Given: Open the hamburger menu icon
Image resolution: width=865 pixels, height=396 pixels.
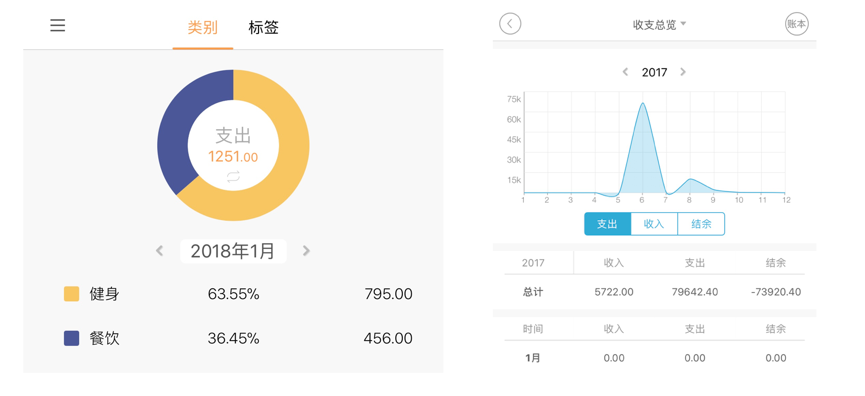Looking at the screenshot, I should (57, 25).
